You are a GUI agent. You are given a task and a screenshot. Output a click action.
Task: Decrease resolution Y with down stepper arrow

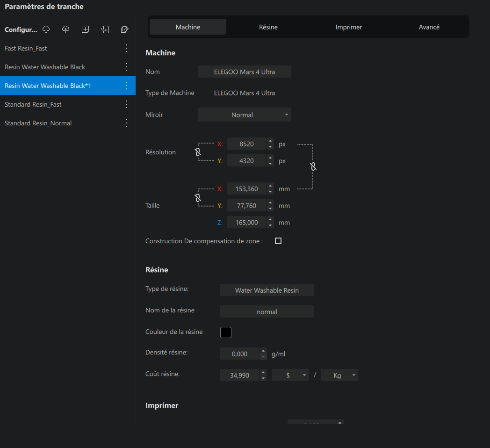[x=270, y=164]
